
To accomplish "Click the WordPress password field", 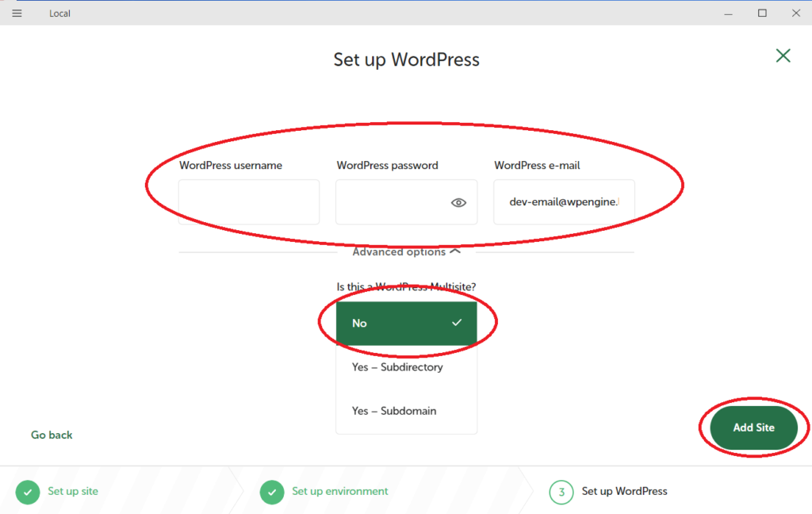I will coord(407,202).
